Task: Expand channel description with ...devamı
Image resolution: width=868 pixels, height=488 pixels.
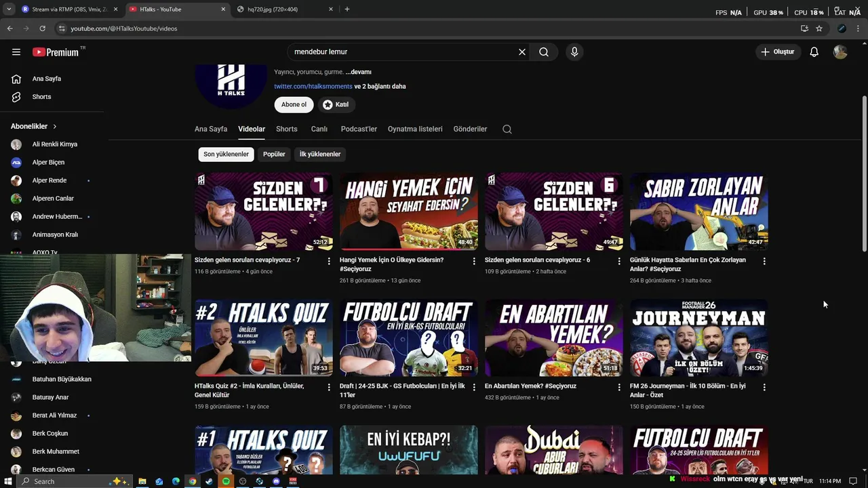Action: (358, 72)
